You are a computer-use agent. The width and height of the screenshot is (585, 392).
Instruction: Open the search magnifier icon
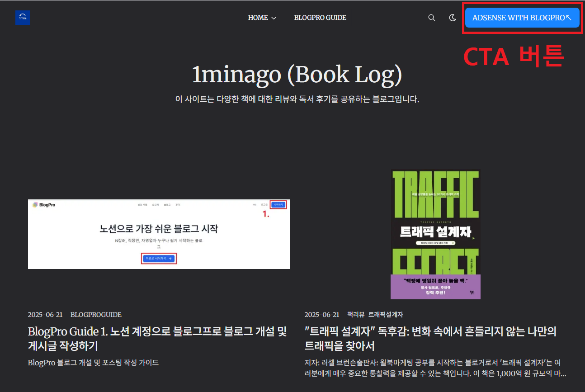[432, 18]
